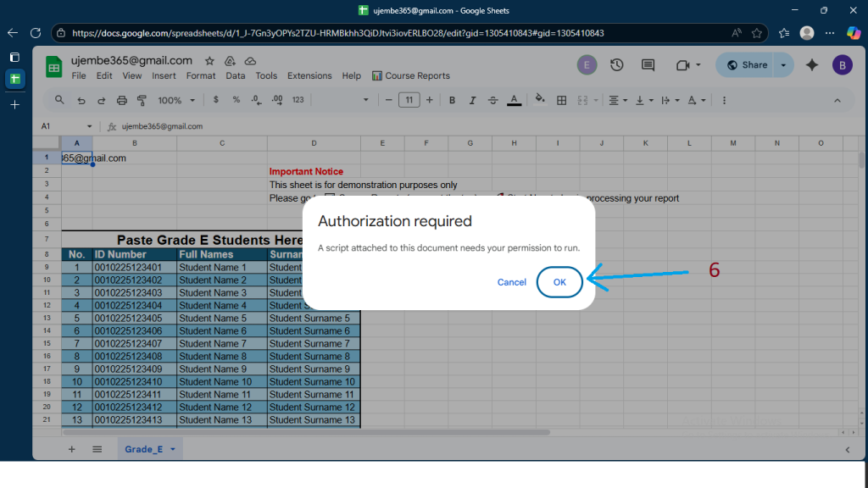
Task: Toggle italic formatting
Action: pyautogui.click(x=472, y=100)
